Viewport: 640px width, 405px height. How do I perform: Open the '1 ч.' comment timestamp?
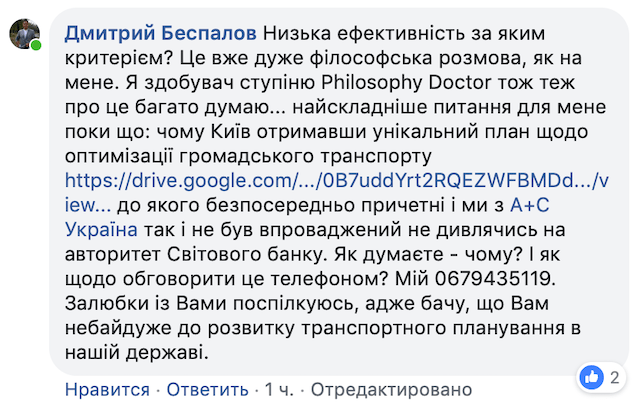point(281,388)
